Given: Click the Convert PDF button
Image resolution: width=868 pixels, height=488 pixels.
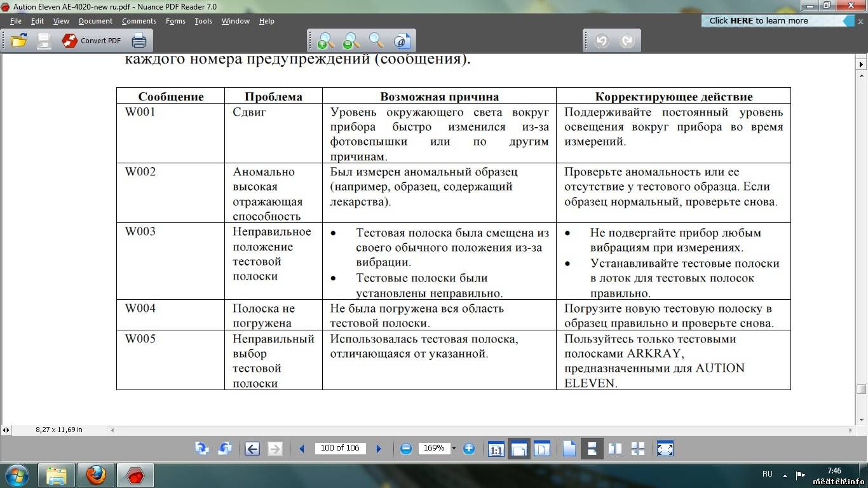Looking at the screenshot, I should [92, 41].
